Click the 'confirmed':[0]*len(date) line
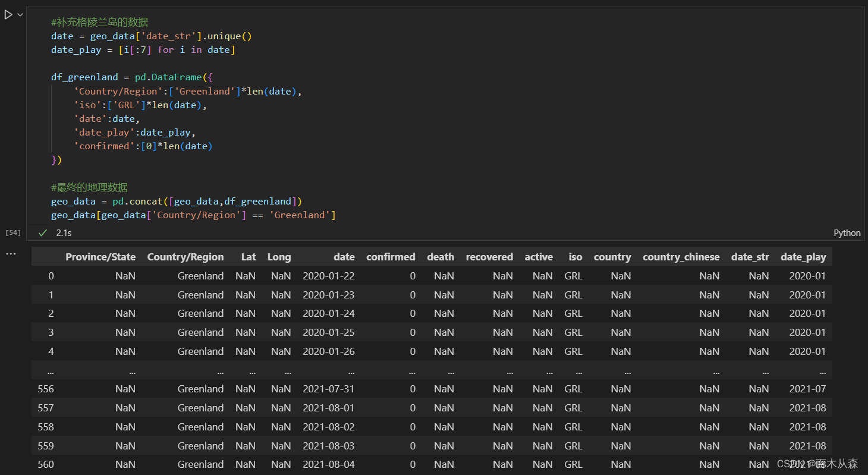 point(143,146)
